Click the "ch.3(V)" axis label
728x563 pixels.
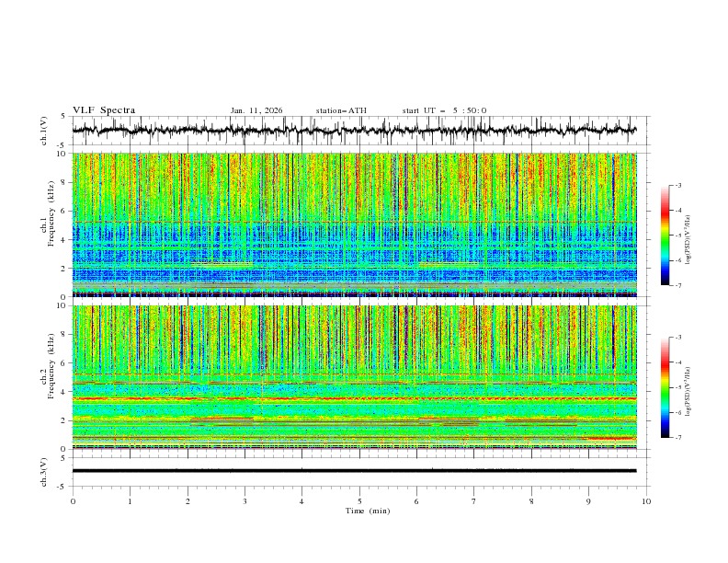coord(44,472)
